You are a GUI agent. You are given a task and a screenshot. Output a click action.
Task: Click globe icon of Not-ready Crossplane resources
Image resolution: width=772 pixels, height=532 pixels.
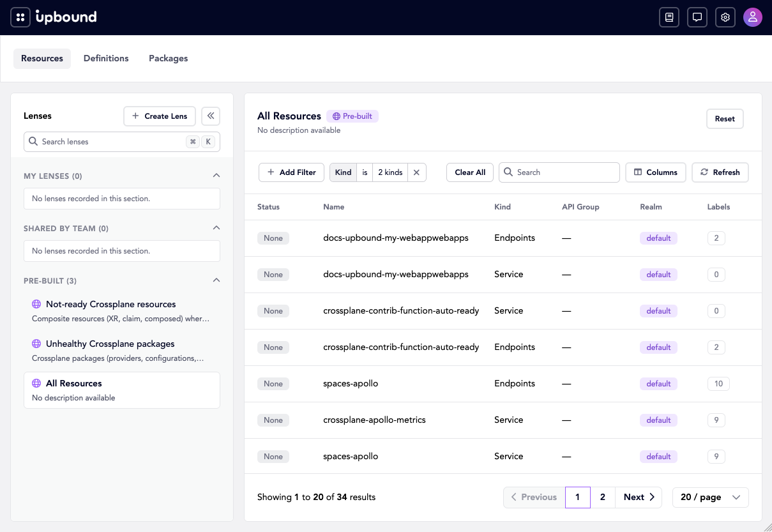point(36,305)
